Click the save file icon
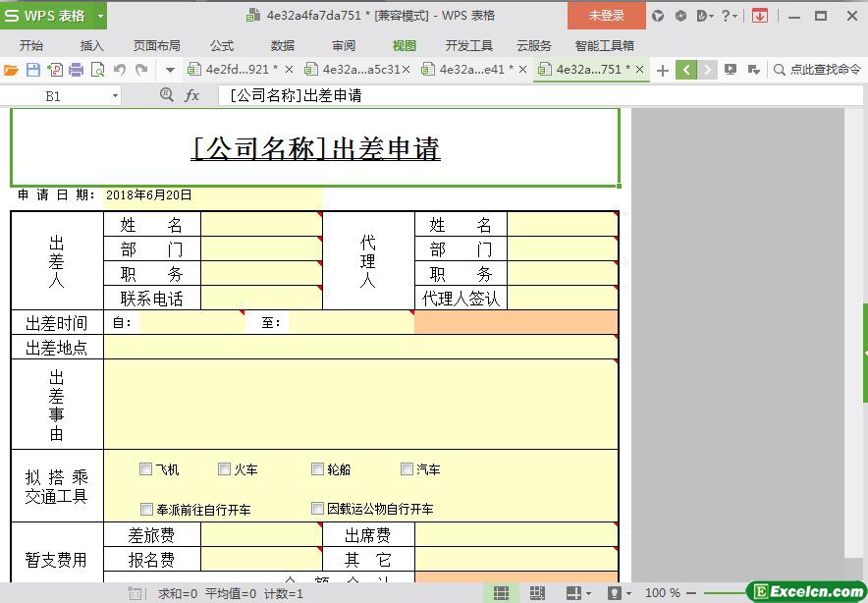The image size is (868, 603). coord(33,70)
